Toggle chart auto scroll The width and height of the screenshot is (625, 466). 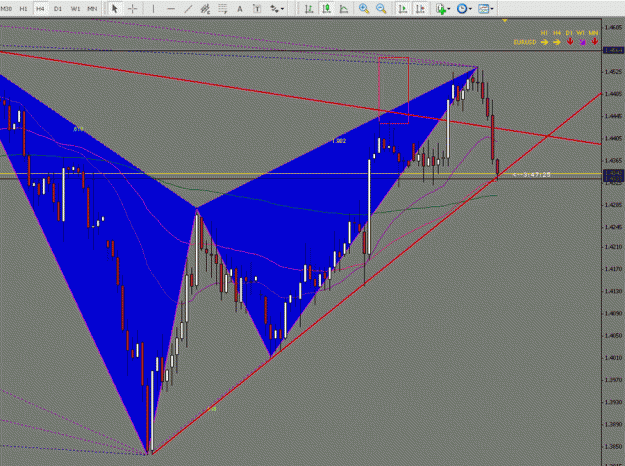[x=403, y=8]
